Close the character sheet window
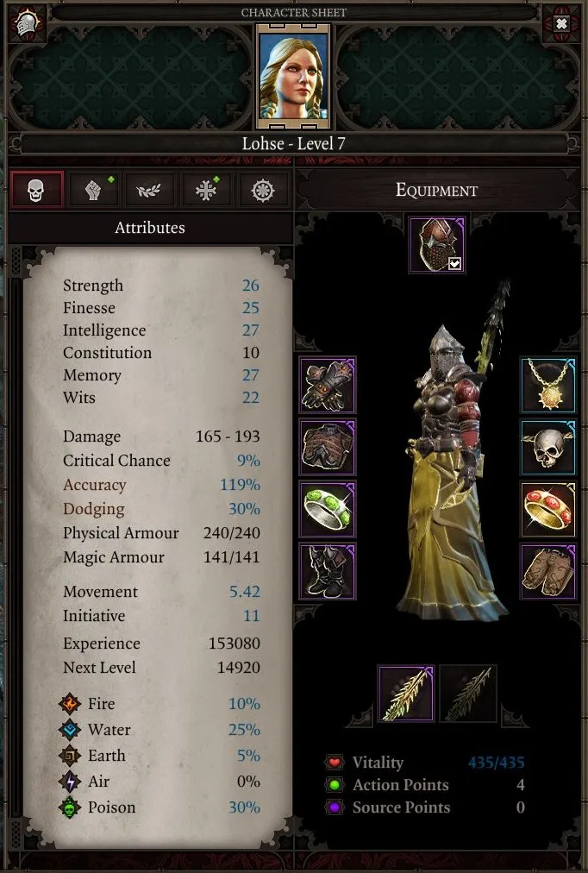Screen dimensions: 588x873 click(x=561, y=23)
